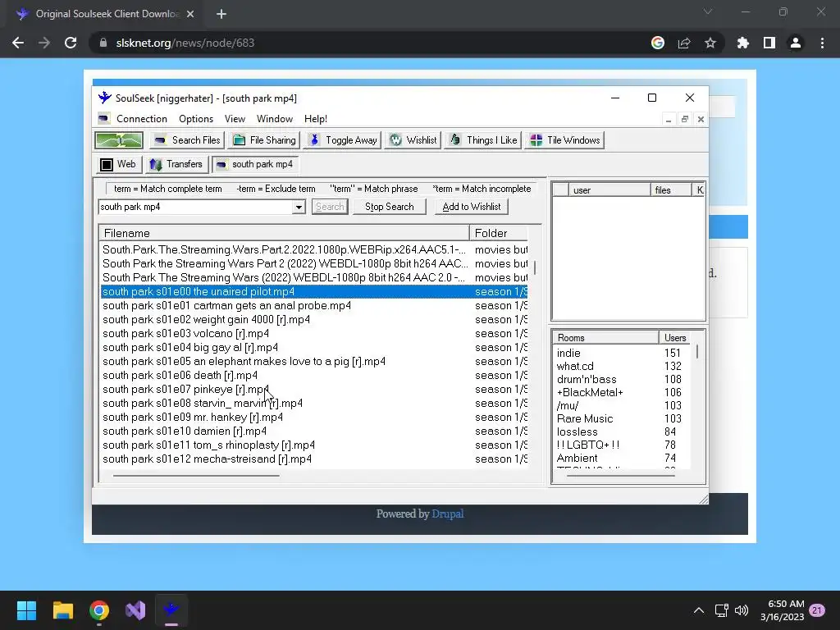Click the network connection status graph icon
Viewport: 840px width, 630px height.
[119, 140]
